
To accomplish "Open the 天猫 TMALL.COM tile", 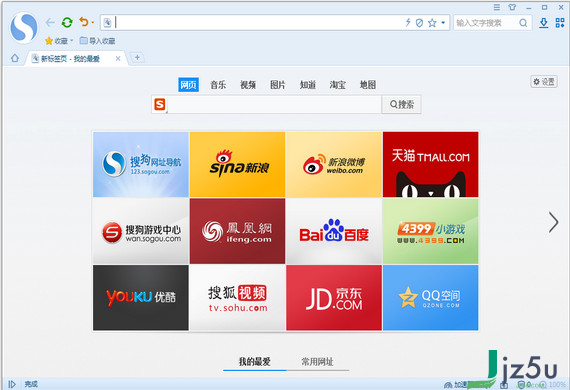I will [x=431, y=164].
